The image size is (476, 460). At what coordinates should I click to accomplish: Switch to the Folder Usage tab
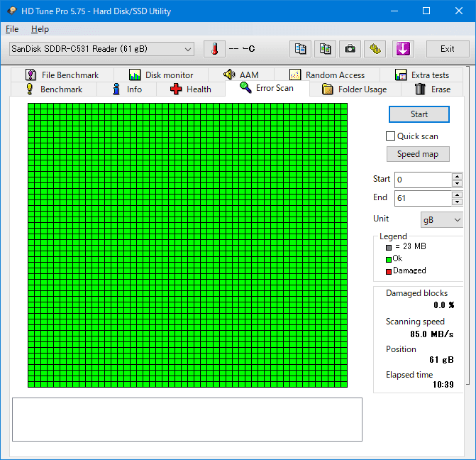[353, 89]
